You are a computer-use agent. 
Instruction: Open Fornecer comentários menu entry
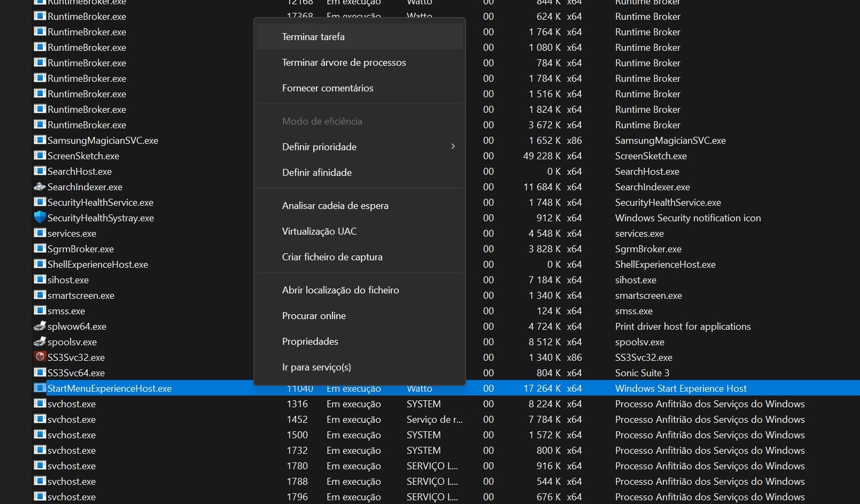[x=328, y=88]
